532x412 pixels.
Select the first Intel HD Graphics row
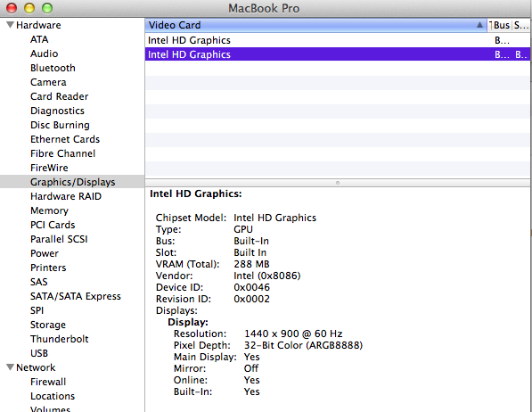[337, 40]
